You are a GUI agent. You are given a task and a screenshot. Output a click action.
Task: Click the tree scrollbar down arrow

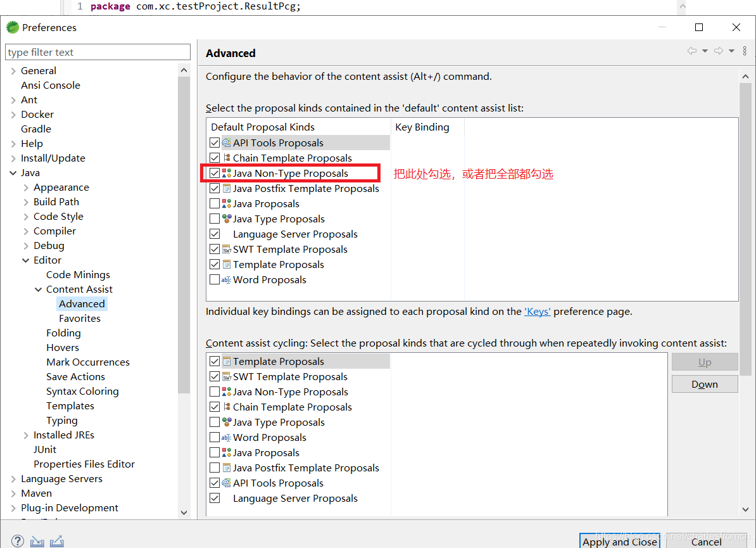[x=184, y=513]
